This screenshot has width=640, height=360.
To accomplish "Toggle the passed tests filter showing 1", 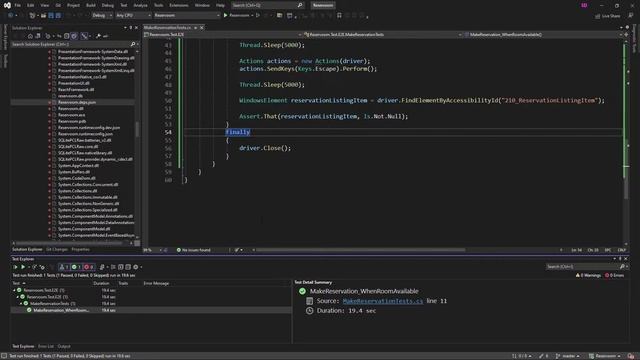I will (76, 267).
